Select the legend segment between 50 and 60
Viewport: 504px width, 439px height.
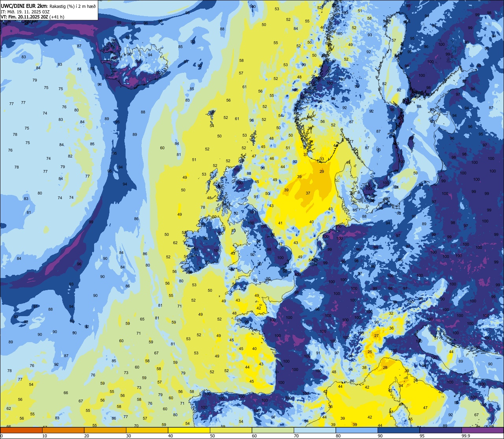[x=231, y=430]
